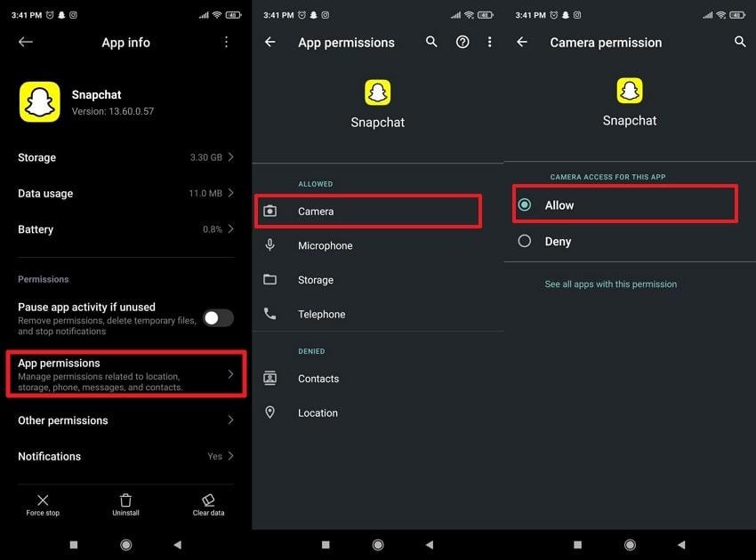Expand the Other permissions section

[x=125, y=420]
